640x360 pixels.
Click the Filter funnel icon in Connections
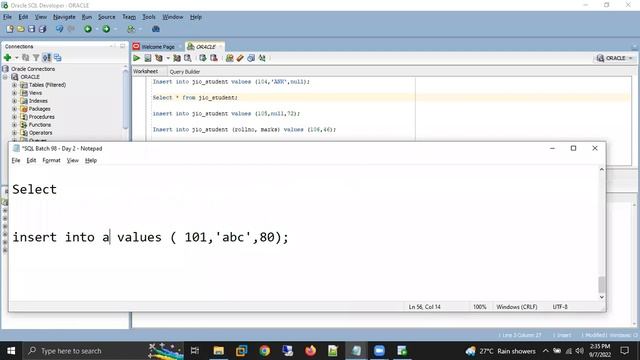pyautogui.click(x=36, y=58)
